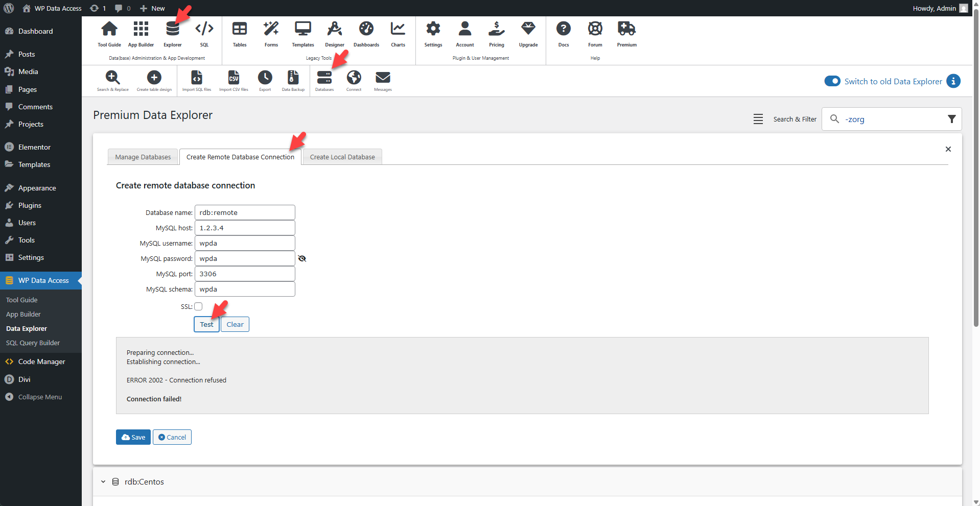Open the Search & Filter menu

(758, 118)
